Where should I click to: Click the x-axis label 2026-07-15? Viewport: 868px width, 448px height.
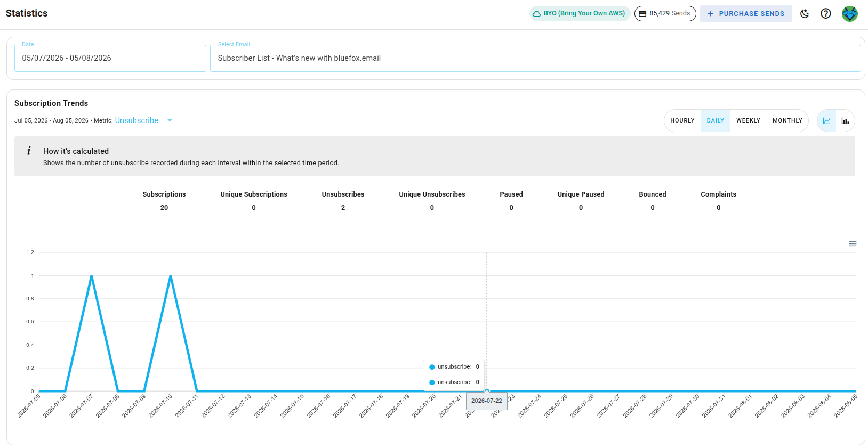(x=292, y=406)
